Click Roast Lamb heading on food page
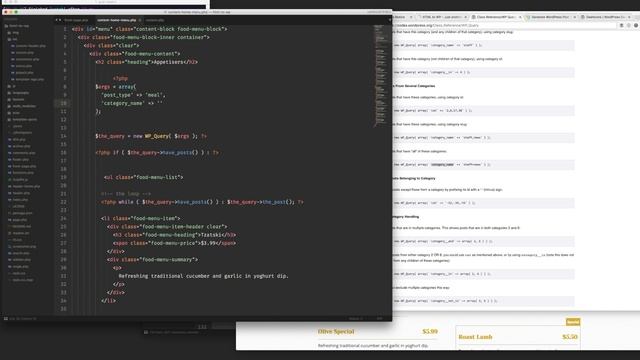The height and width of the screenshot is (360, 640). pyautogui.click(x=475, y=337)
